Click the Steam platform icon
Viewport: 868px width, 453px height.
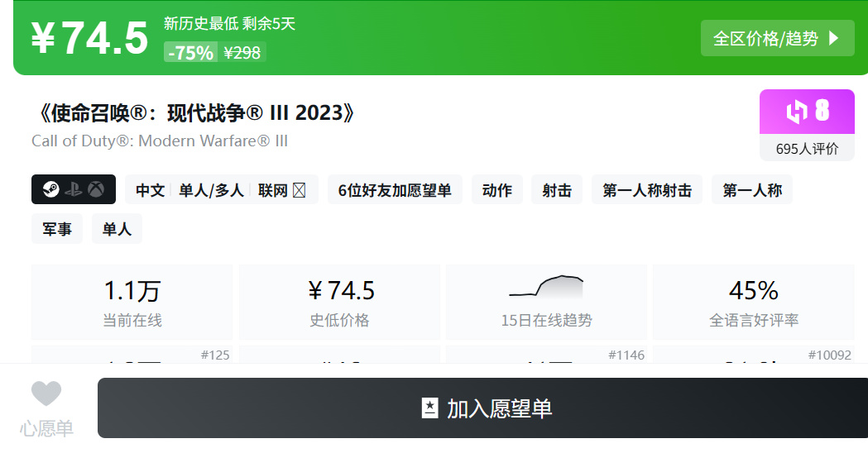pos(51,190)
